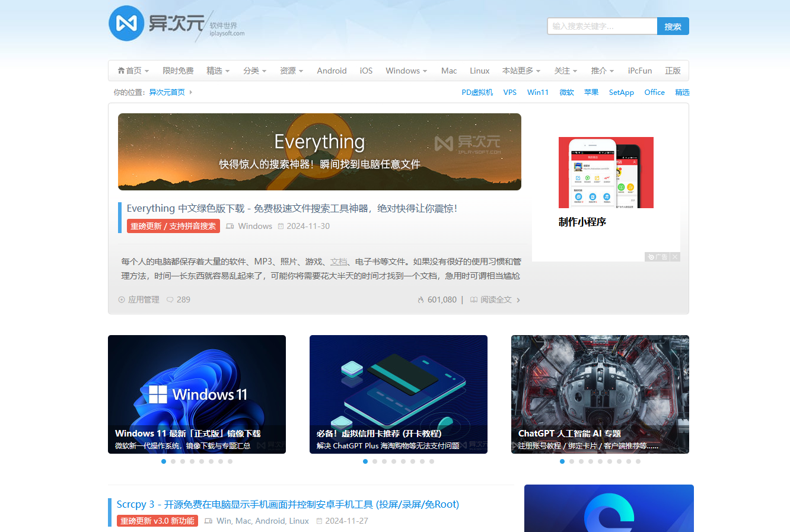
Task: Click the comment bubble icon beside 289
Action: click(x=170, y=300)
